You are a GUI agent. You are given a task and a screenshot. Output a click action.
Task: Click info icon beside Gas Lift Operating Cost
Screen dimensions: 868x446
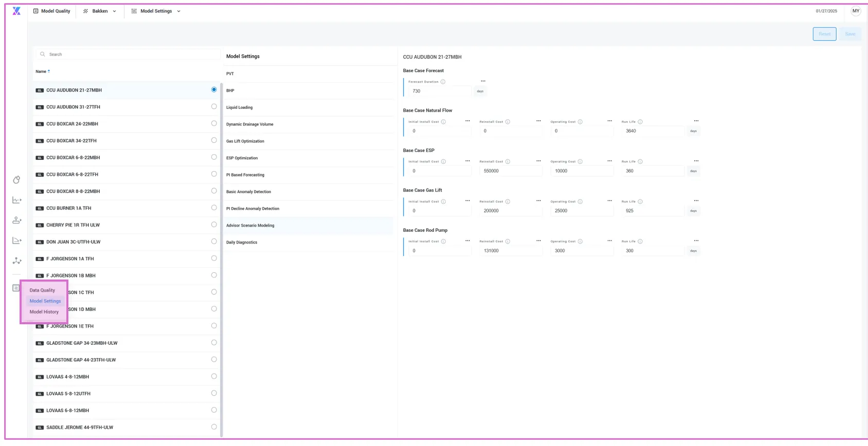tap(580, 201)
